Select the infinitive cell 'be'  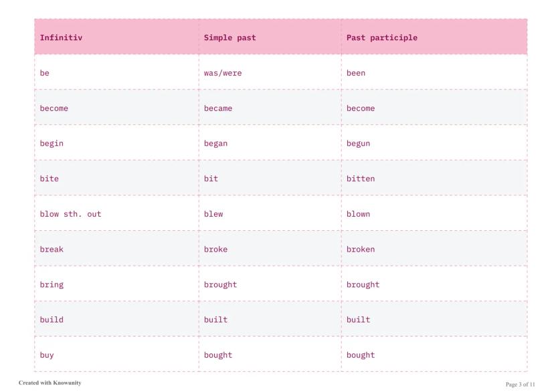pos(45,73)
